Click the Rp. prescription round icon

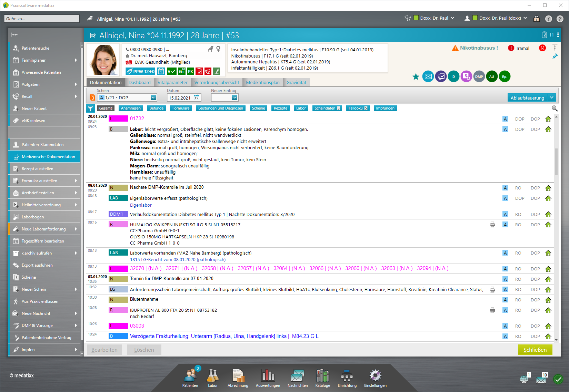coord(505,76)
